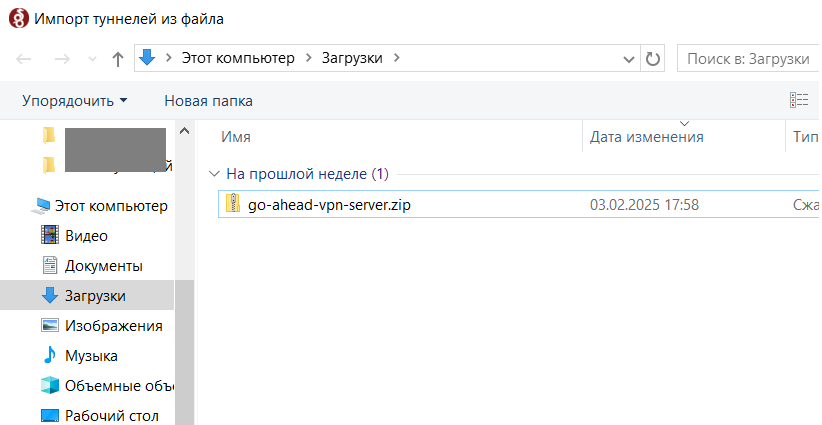822x425 pixels.
Task: Click the Музыка note icon
Action: (x=50, y=356)
